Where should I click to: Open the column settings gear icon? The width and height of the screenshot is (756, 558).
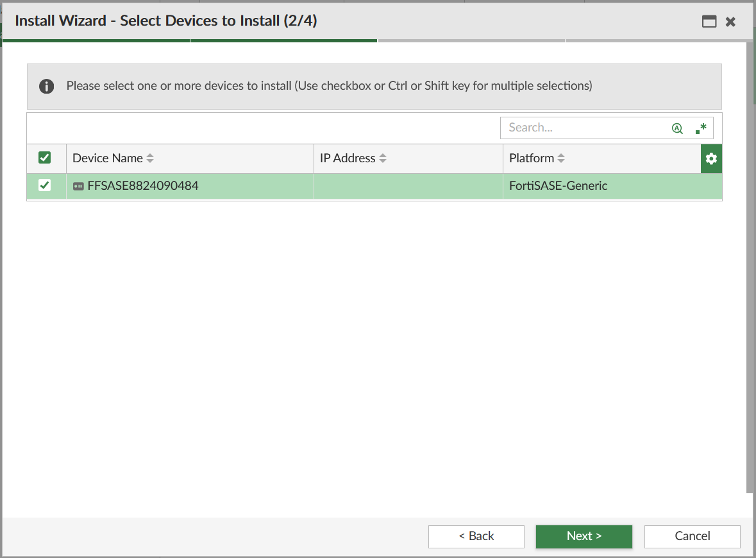point(711,158)
